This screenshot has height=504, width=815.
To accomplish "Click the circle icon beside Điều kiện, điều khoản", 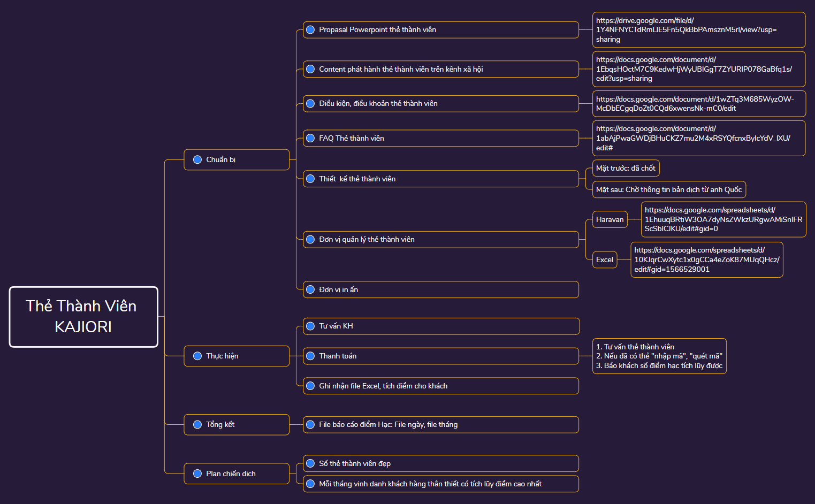I will tap(310, 103).
